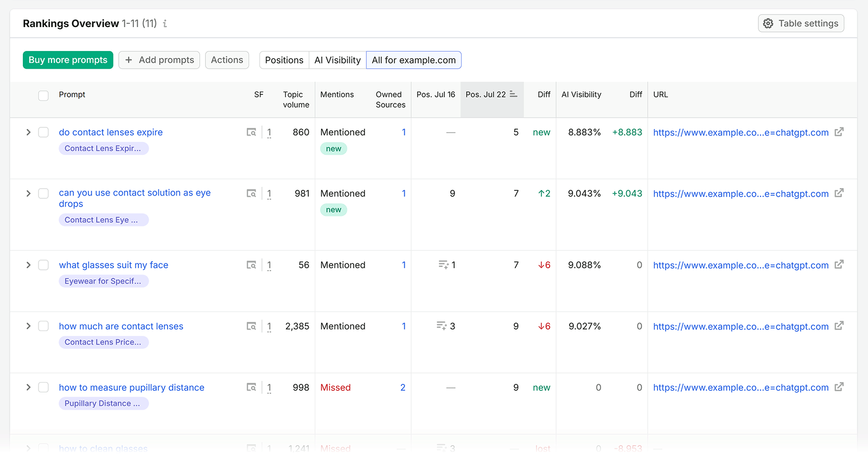Click the 2,385 topic volume value

[297, 326]
